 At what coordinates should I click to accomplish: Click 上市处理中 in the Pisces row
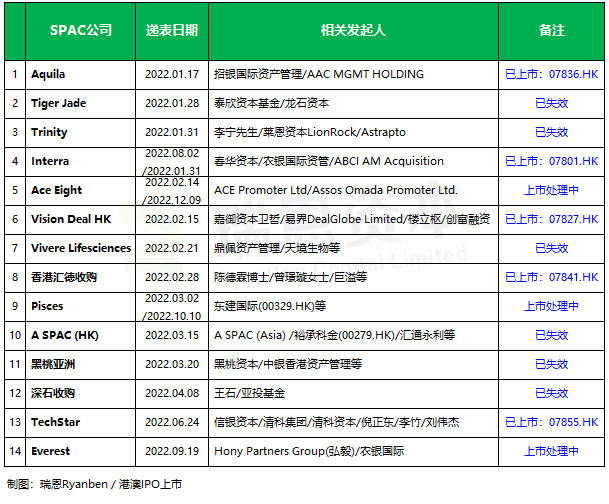click(552, 306)
